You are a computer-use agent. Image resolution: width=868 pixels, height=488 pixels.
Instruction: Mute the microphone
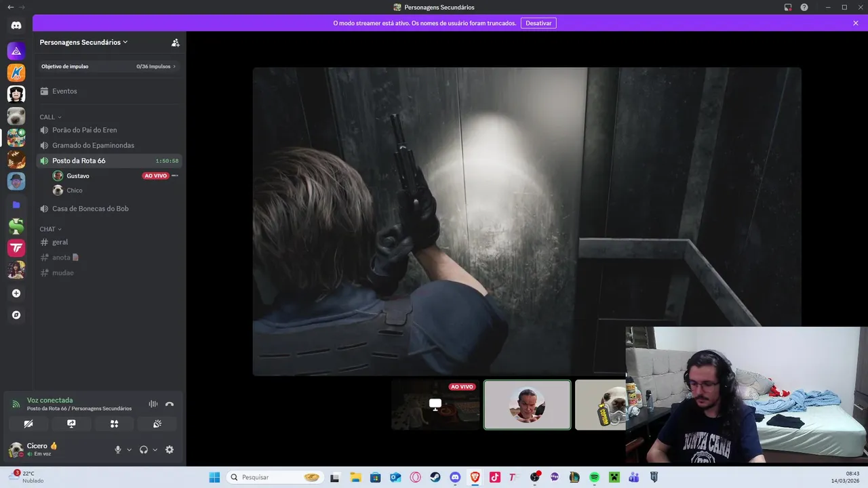click(x=118, y=449)
